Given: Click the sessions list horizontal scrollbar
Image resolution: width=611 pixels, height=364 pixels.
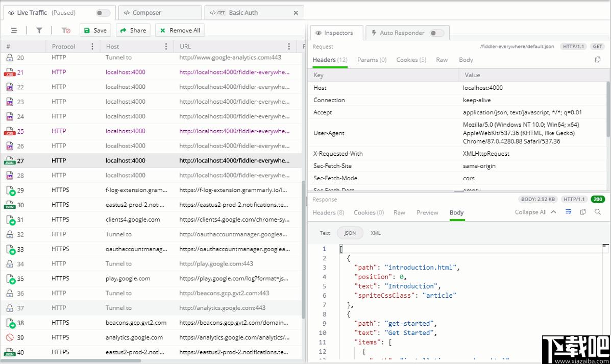Looking at the screenshot, I should pyautogui.click(x=70, y=361).
